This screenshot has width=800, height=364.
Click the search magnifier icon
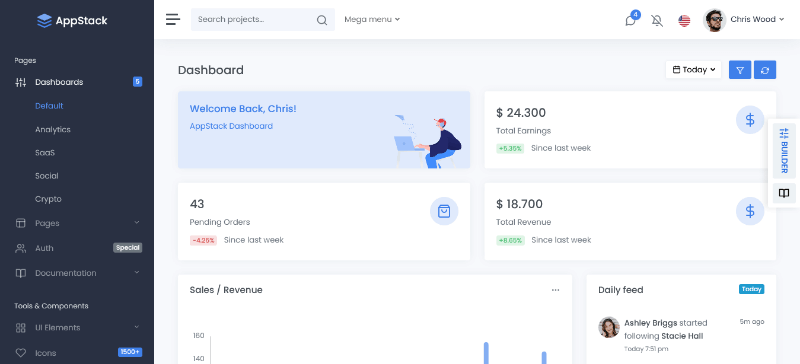coord(321,20)
